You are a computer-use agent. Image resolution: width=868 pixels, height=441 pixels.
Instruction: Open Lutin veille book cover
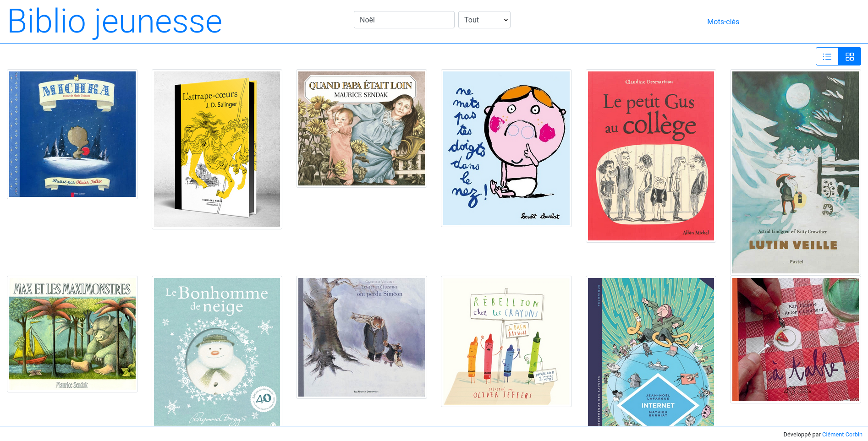coord(796,172)
